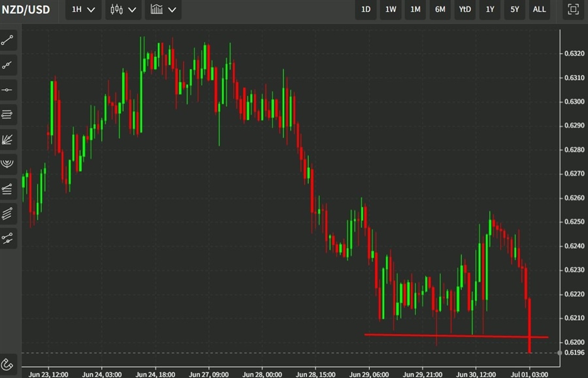Open the 1H interval dropdown
The width and height of the screenshot is (588, 378).
click(x=82, y=10)
